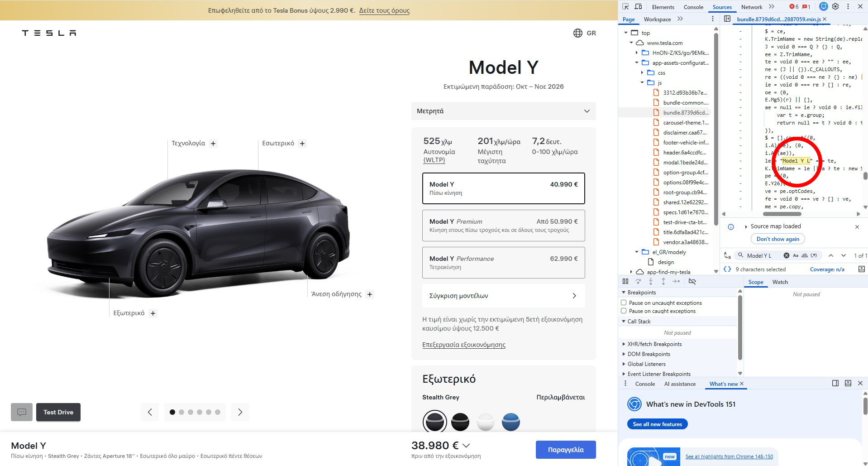
Task: Click the step into debugger icon
Action: pos(651,281)
